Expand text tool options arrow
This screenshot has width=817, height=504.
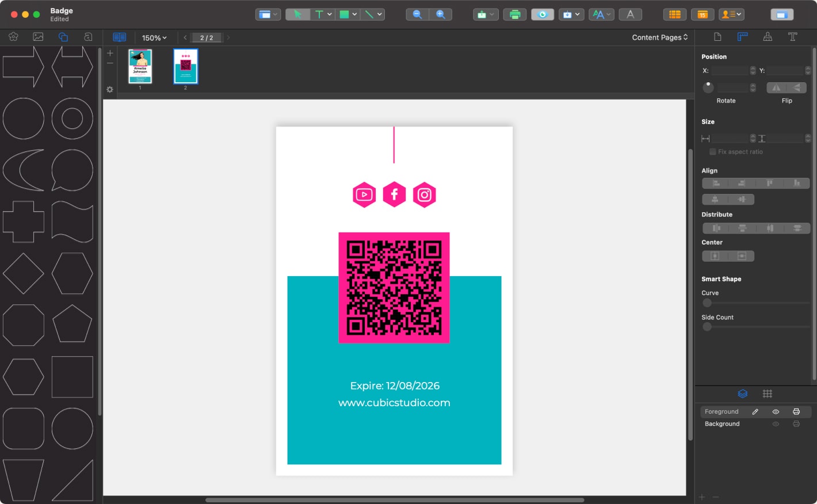click(330, 14)
